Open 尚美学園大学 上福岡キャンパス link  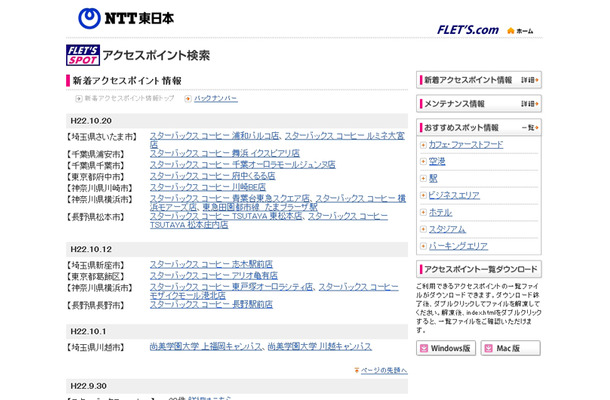pos(205,346)
